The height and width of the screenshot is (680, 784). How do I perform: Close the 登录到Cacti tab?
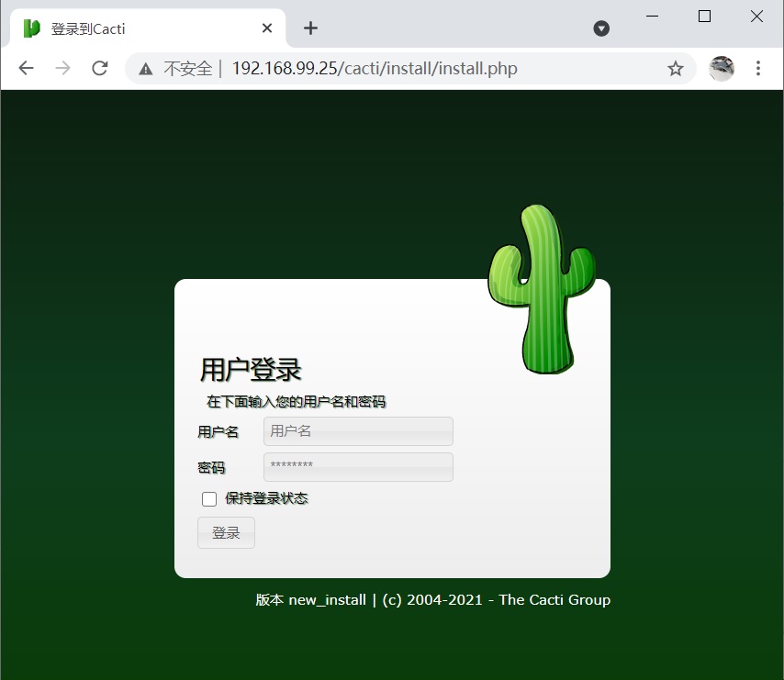tap(267, 28)
